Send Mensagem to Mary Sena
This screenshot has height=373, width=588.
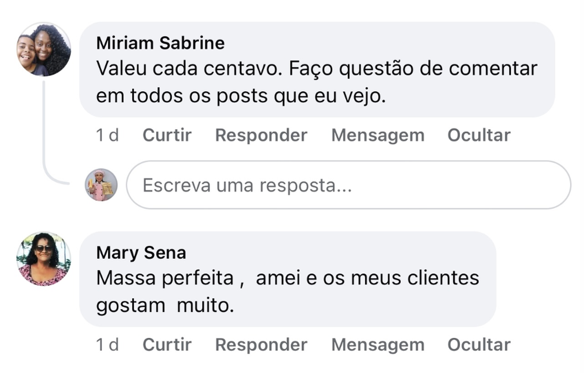click(x=378, y=345)
